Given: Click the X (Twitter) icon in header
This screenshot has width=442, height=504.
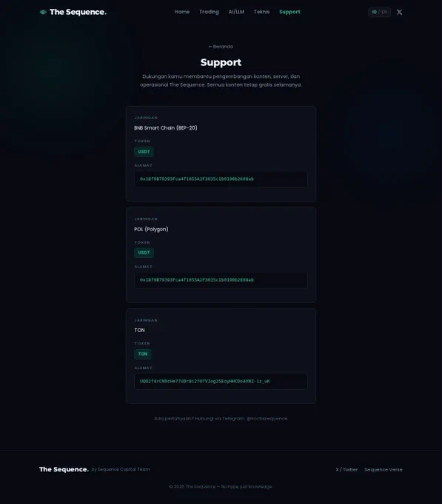Looking at the screenshot, I should pos(399,12).
